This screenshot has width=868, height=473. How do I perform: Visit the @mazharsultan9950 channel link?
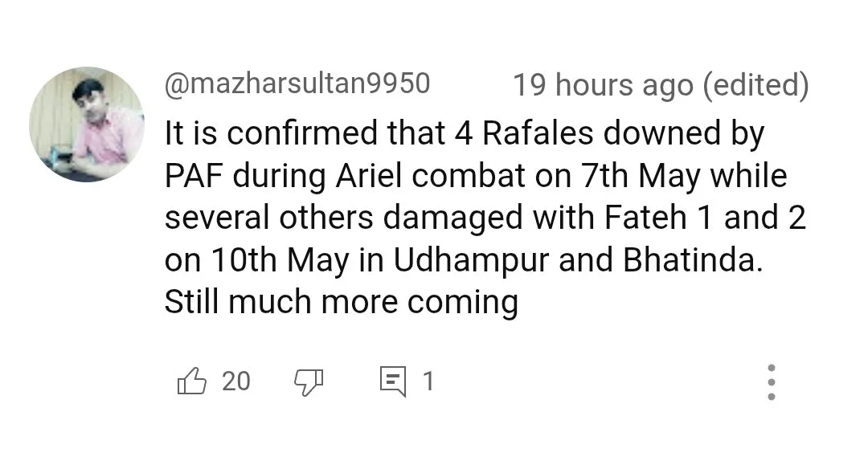[297, 84]
